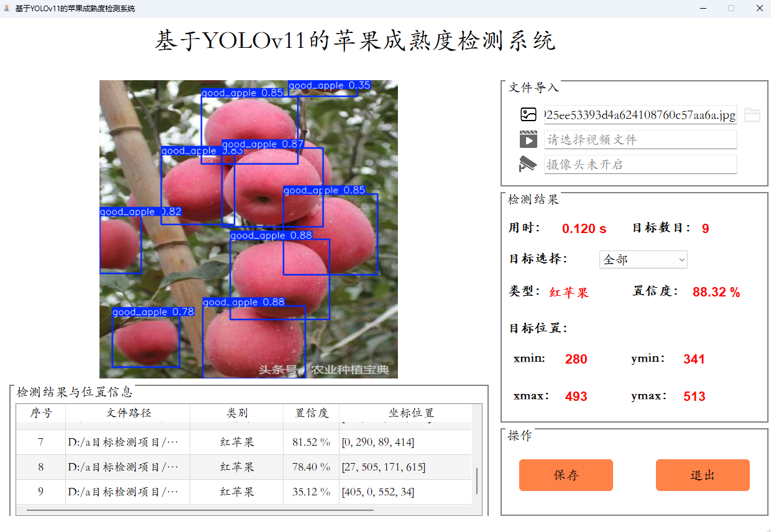Screen dimensions: 771x532
Task: Click the 请选择视频文件 field
Action: tap(640, 140)
